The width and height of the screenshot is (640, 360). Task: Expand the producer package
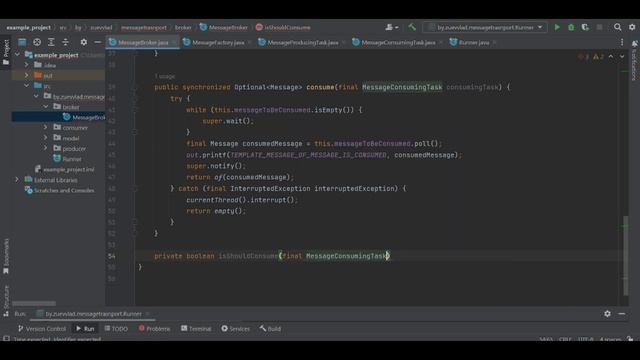tap(46, 149)
